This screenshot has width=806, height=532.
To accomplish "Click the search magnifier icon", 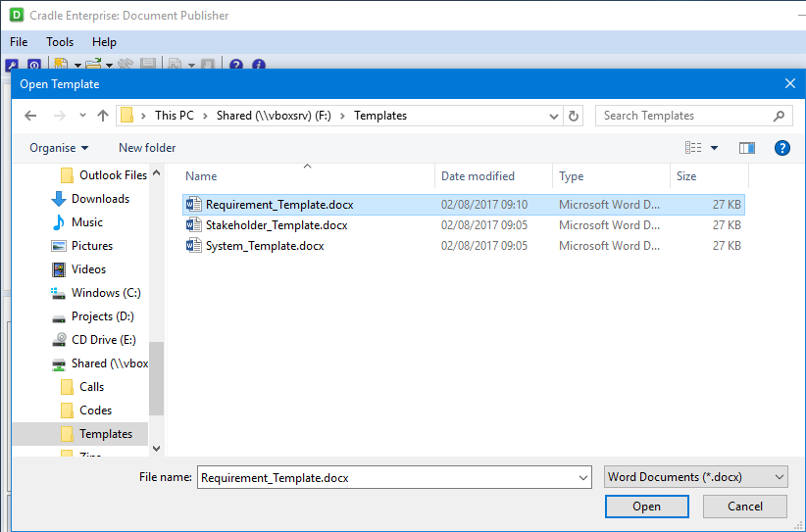I will [x=779, y=116].
